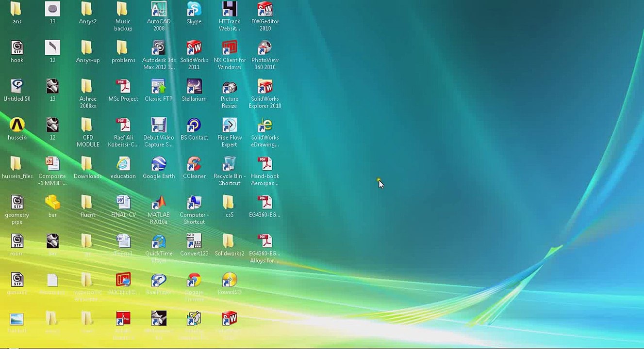Select the MSc Project PDF file
This screenshot has width=644, height=349.
click(x=123, y=87)
